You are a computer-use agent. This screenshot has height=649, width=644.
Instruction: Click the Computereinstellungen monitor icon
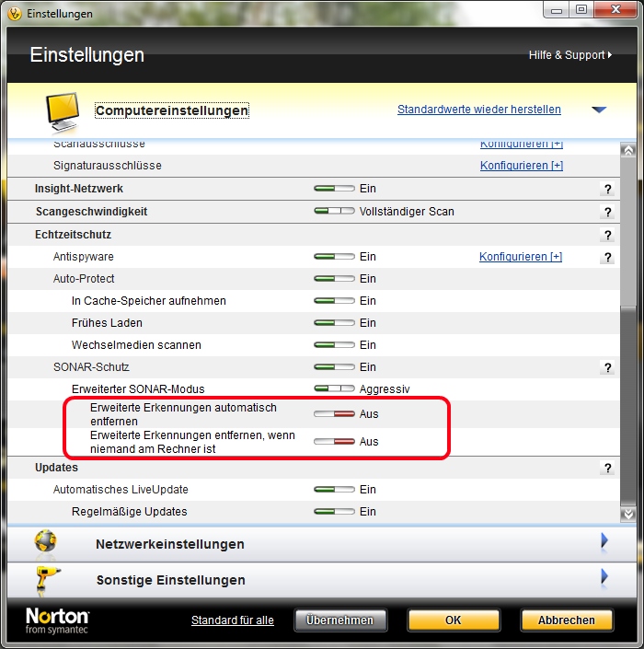coord(62,111)
